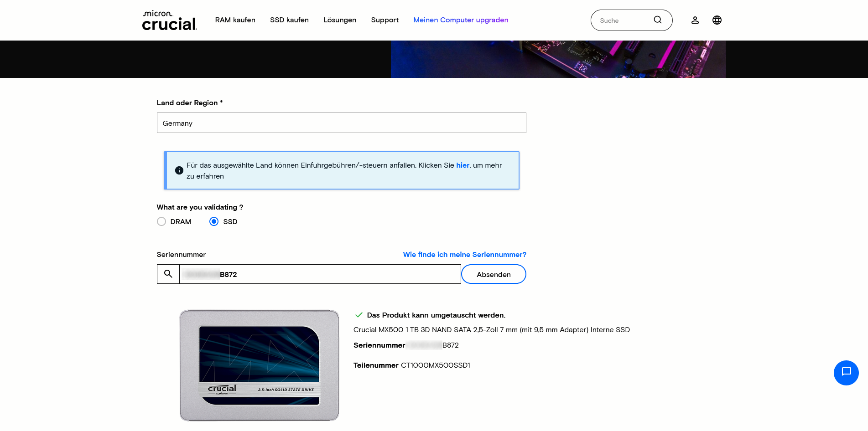This screenshot has width=868, height=431.
Task: Click the info icon in the import fees notice
Action: tap(179, 170)
